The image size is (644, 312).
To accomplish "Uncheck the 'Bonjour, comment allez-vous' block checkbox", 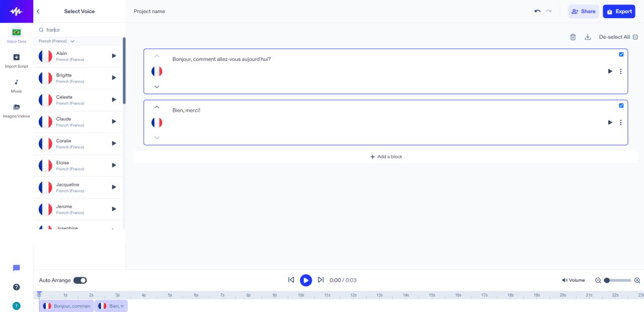I will (x=621, y=54).
